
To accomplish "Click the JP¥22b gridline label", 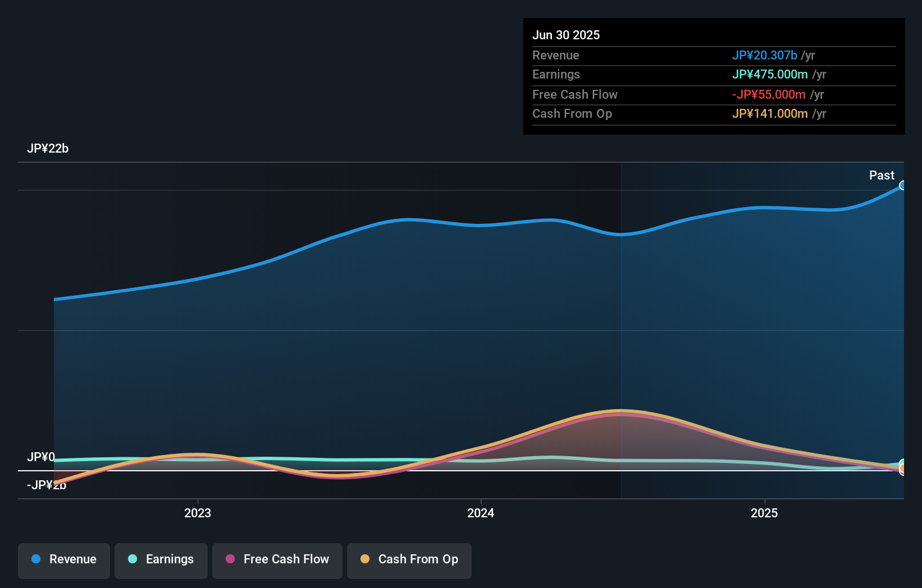I will pos(48,149).
